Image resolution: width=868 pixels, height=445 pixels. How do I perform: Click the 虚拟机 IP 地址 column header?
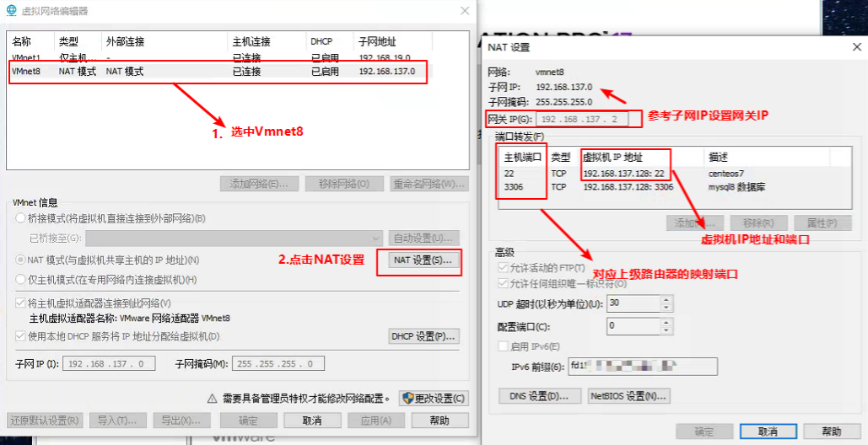click(612, 157)
